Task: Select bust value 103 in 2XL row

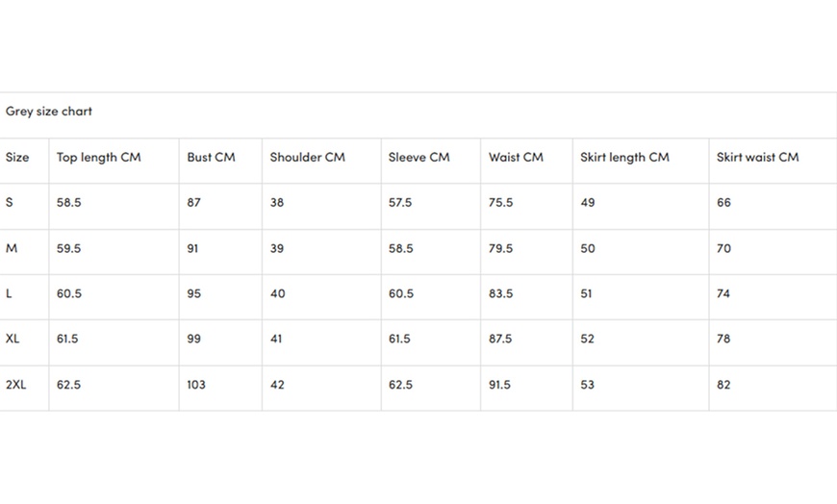Action: (x=196, y=385)
